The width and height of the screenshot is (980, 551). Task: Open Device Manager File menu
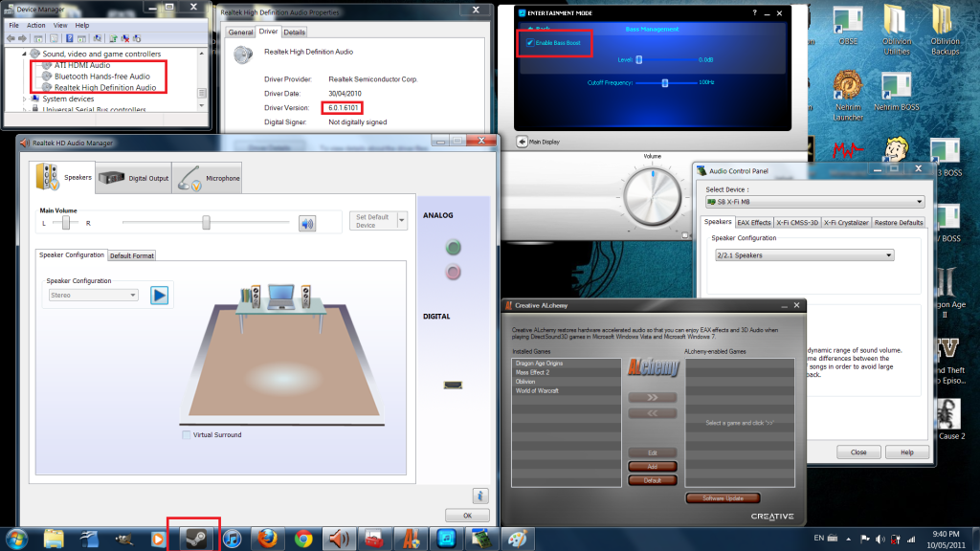click(x=13, y=26)
